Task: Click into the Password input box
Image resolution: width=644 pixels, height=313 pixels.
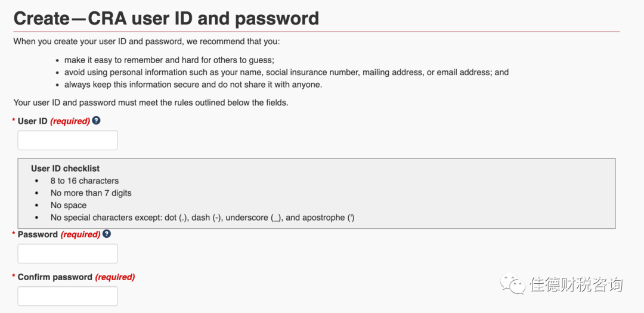Action: [x=67, y=254]
